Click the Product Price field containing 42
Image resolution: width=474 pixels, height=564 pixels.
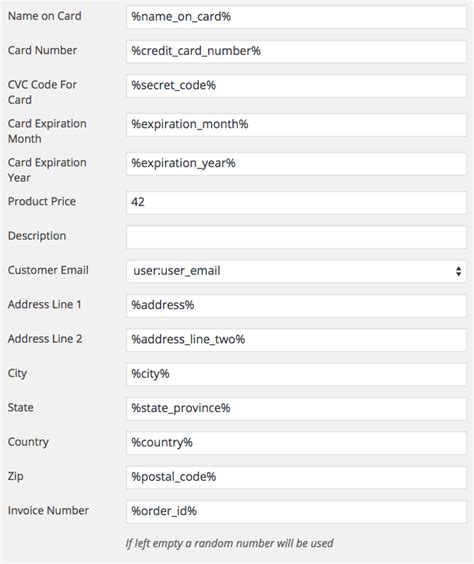(296, 203)
